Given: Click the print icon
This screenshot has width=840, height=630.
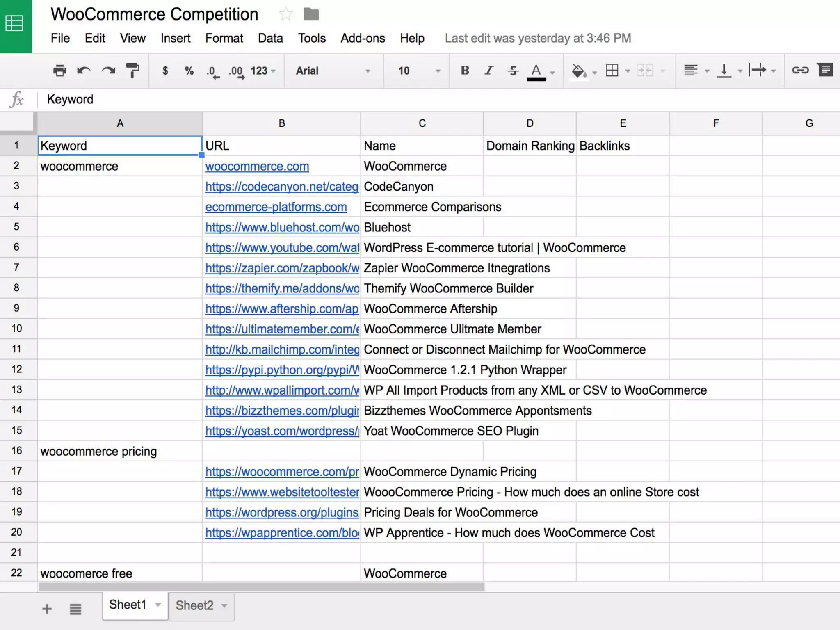Looking at the screenshot, I should [59, 71].
